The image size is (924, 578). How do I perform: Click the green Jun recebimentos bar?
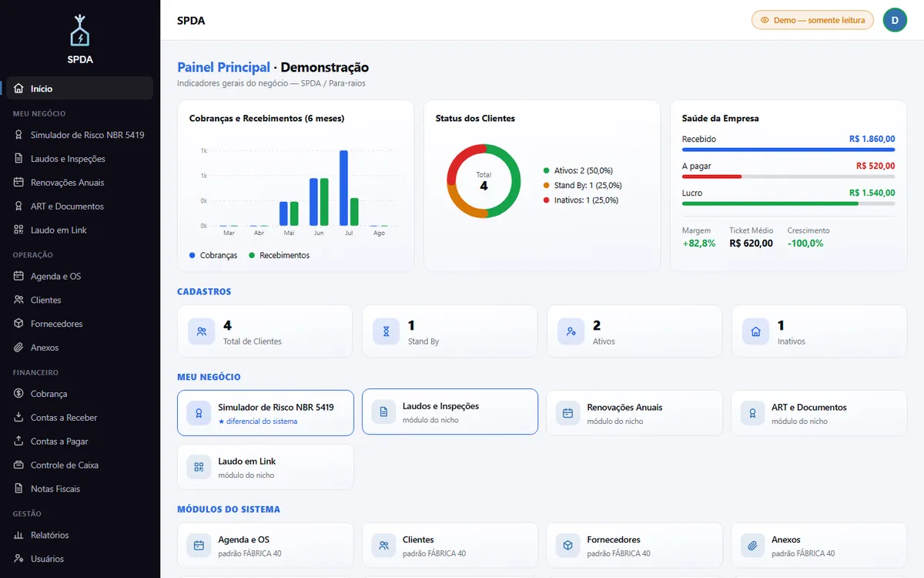click(324, 202)
